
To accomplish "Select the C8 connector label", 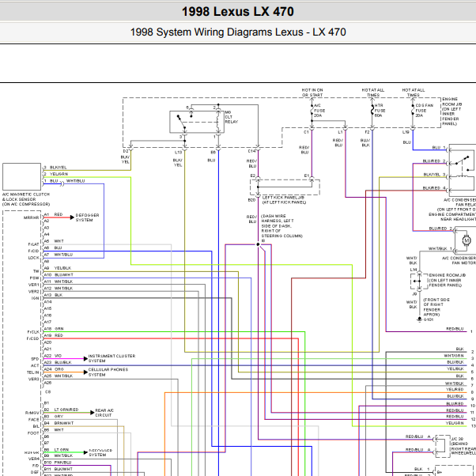I will pyautogui.click(x=47, y=392).
